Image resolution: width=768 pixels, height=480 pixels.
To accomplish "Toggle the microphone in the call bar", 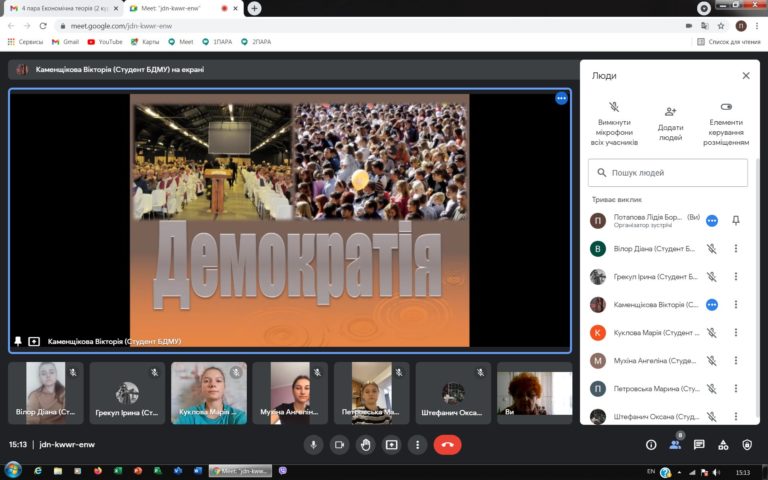I will (314, 445).
